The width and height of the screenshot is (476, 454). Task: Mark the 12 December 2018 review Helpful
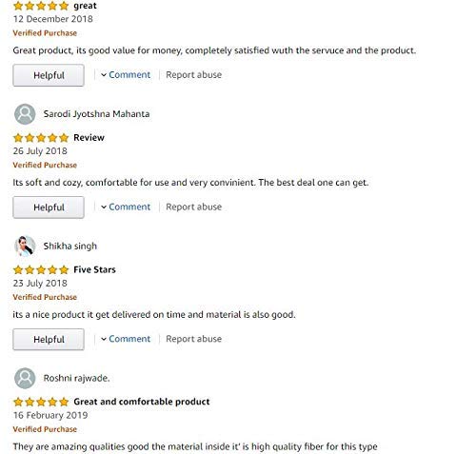(49, 75)
